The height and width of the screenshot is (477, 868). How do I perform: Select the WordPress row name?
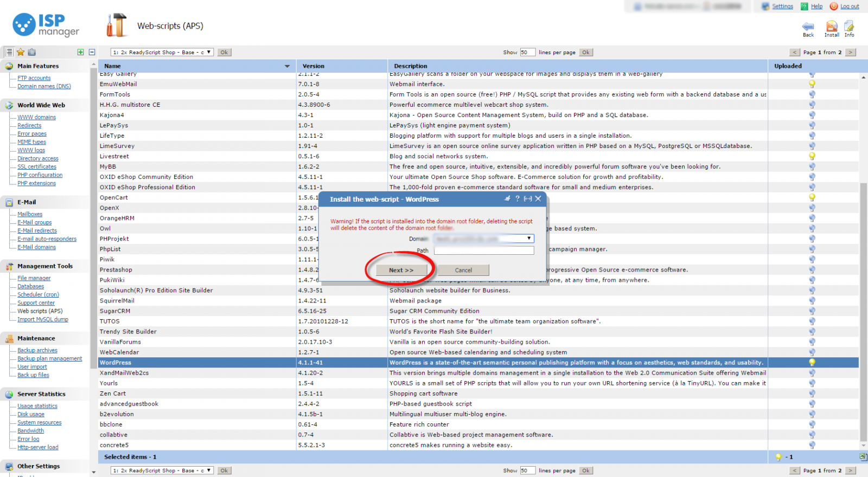pos(116,363)
